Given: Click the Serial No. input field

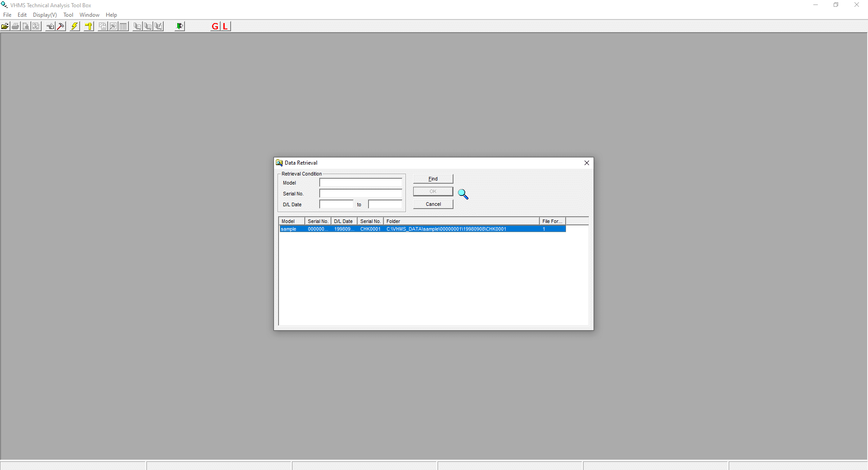Looking at the screenshot, I should pos(360,194).
